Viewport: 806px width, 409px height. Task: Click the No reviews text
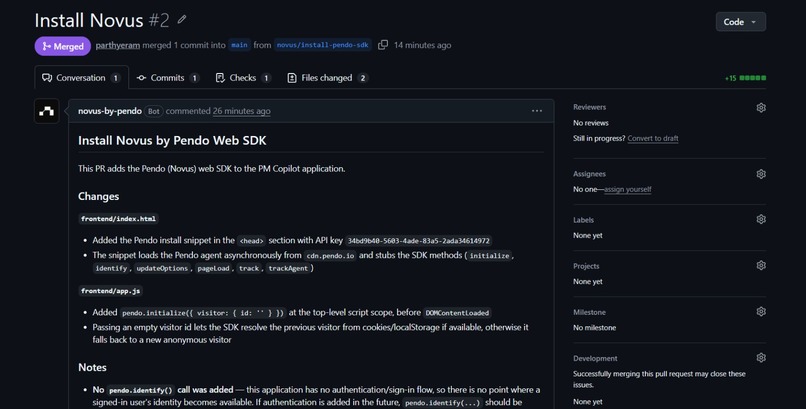coord(591,123)
